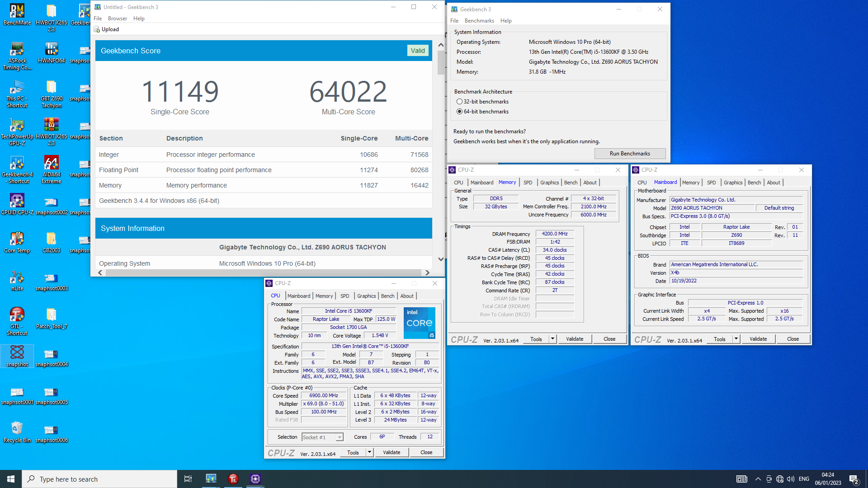Viewport: 868px width, 488px height.
Task: Click the Floating Point row in results
Action: pos(264,170)
